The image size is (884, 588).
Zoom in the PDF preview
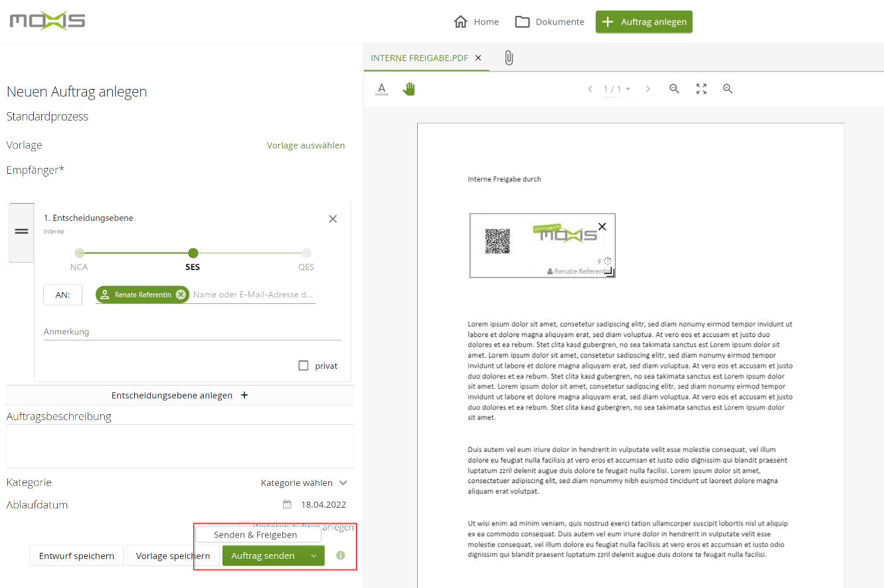(x=727, y=89)
